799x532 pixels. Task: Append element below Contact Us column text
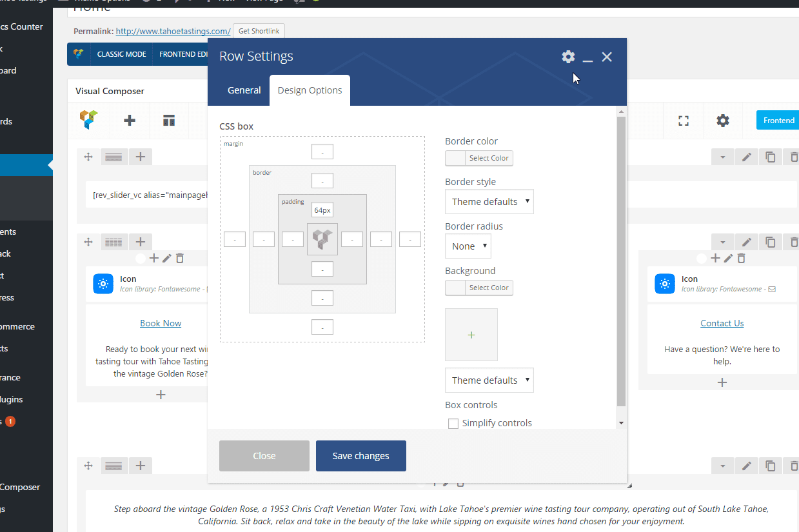pos(722,382)
